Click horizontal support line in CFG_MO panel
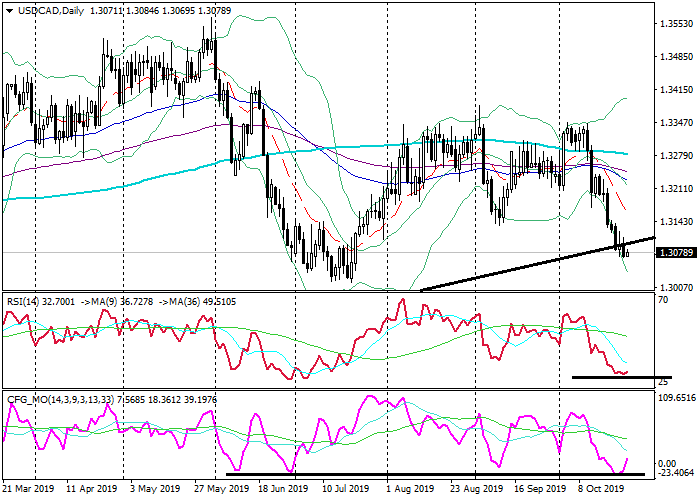700x500 pixels. pyautogui.click(x=430, y=473)
